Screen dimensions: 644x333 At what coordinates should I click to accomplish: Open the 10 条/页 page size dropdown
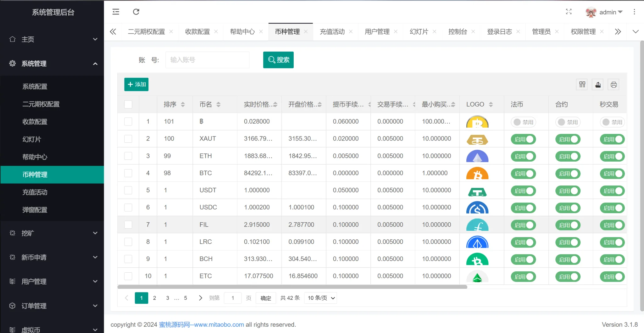[x=320, y=298]
